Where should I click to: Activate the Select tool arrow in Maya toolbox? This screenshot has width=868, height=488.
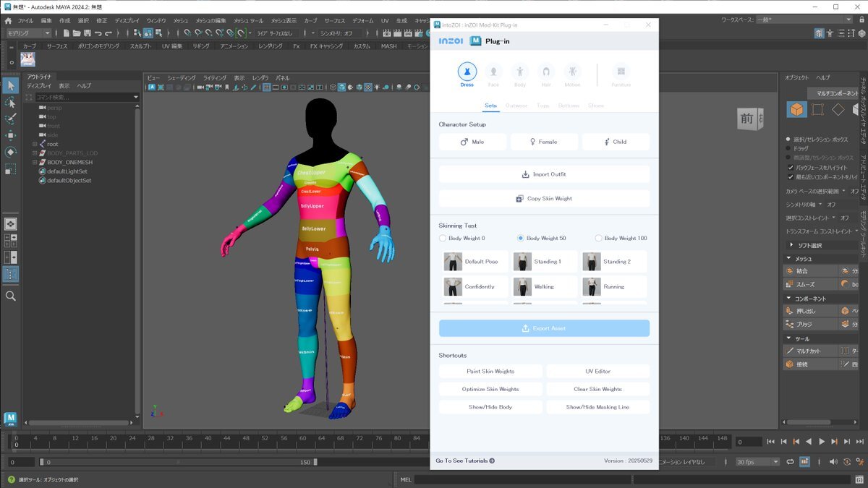[x=10, y=85]
